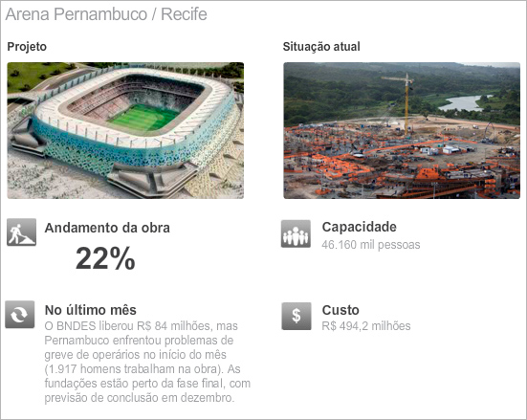Click the river in the construction photo
The height and width of the screenshot is (420, 527).
[x=464, y=103]
